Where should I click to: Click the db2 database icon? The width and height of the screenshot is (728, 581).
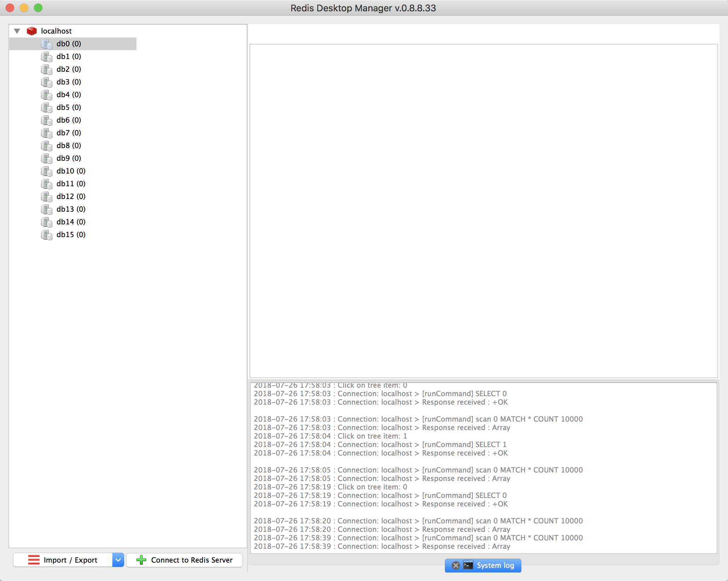point(47,69)
